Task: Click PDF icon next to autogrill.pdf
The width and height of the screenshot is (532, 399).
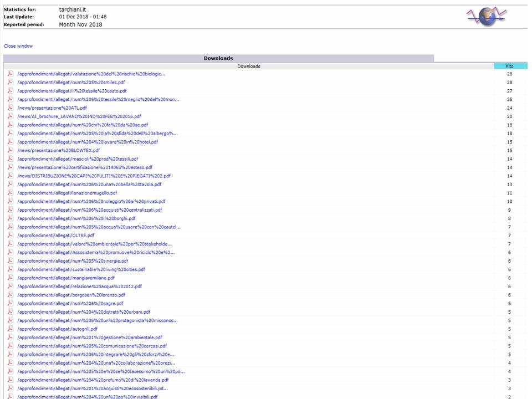Action: 10,329
